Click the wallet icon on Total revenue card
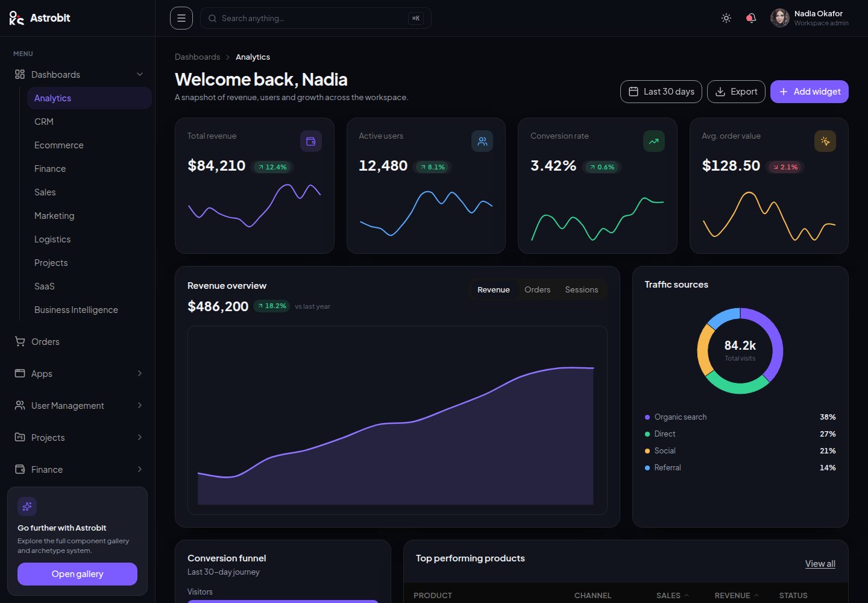The height and width of the screenshot is (603, 868). (x=311, y=141)
